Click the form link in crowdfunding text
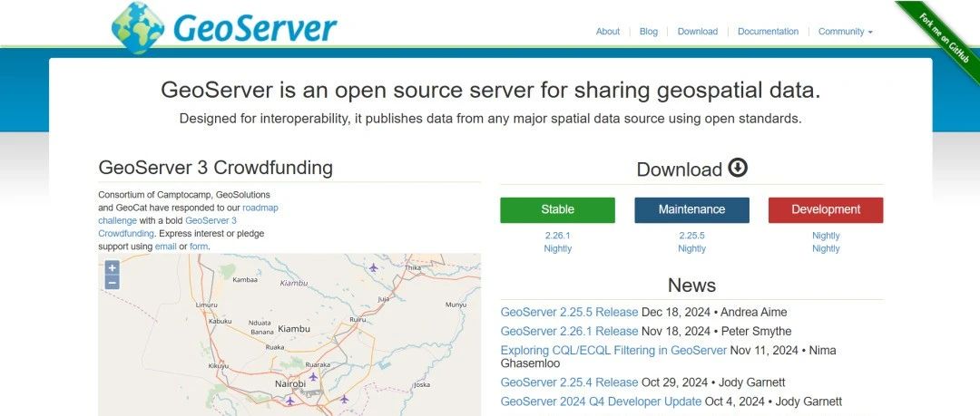 pyautogui.click(x=198, y=247)
